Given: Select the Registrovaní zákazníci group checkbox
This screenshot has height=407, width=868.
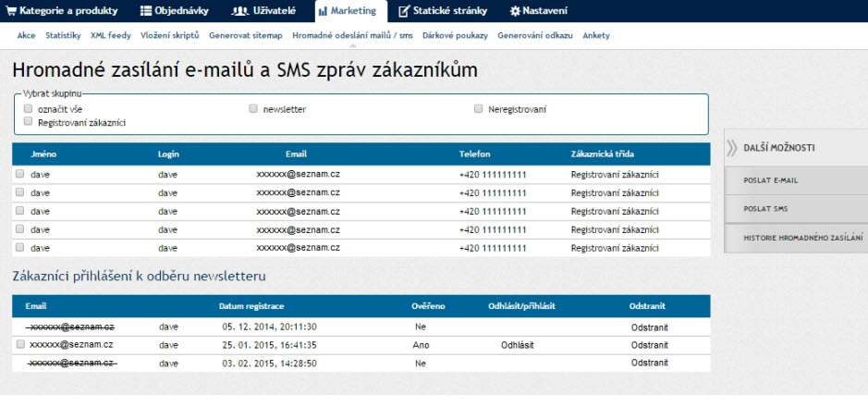Looking at the screenshot, I should [x=29, y=121].
